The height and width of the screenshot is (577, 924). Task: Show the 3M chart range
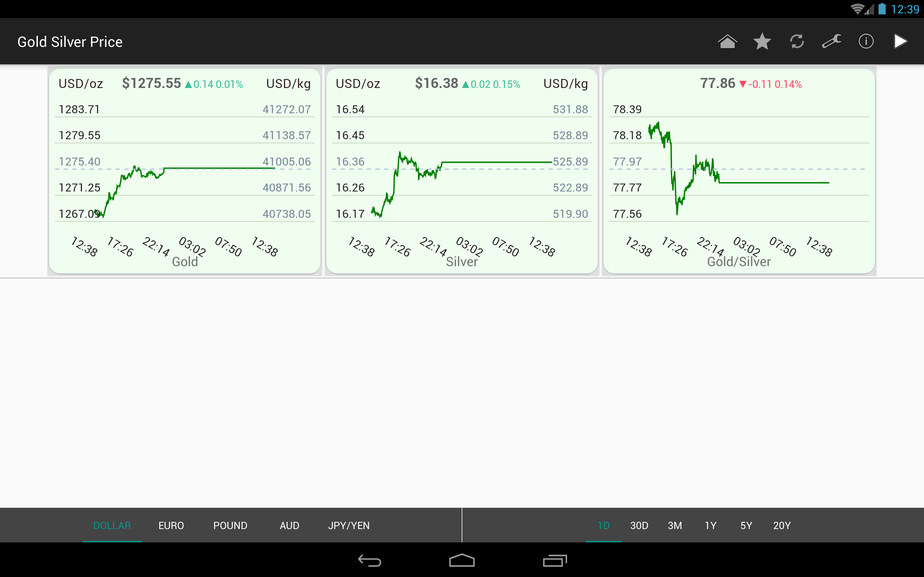[x=675, y=525]
